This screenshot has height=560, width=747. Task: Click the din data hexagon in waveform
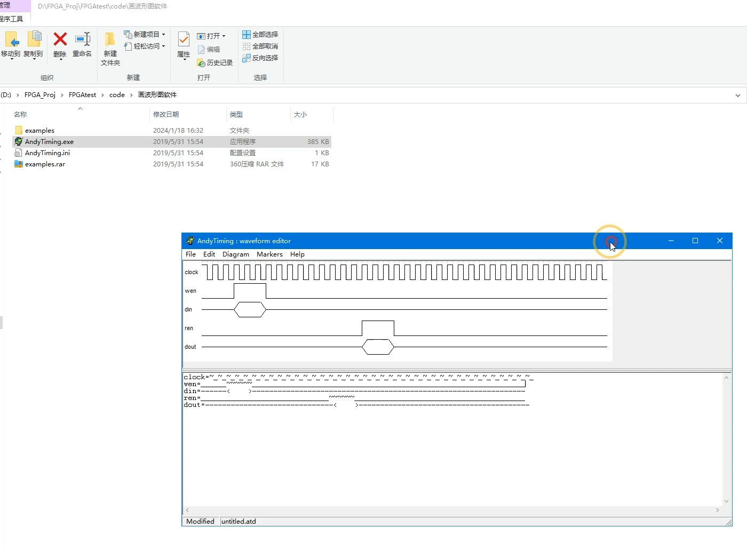[x=250, y=309]
